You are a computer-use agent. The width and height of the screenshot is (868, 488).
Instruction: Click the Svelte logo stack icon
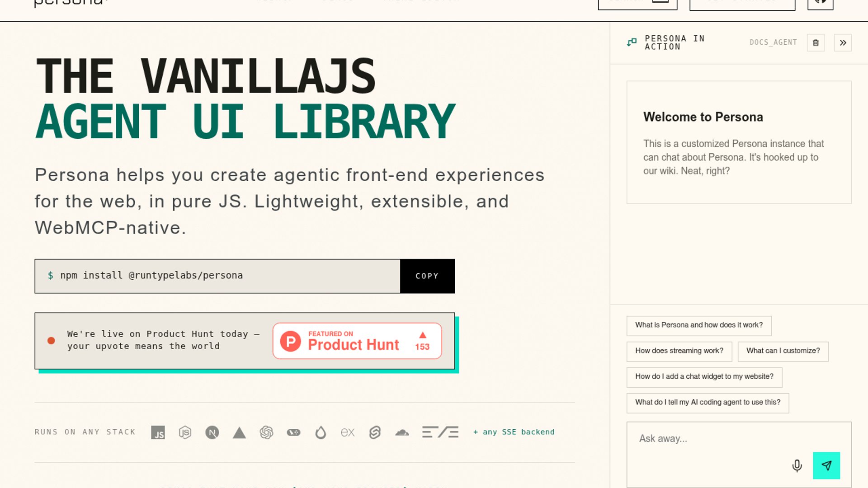tap(375, 432)
